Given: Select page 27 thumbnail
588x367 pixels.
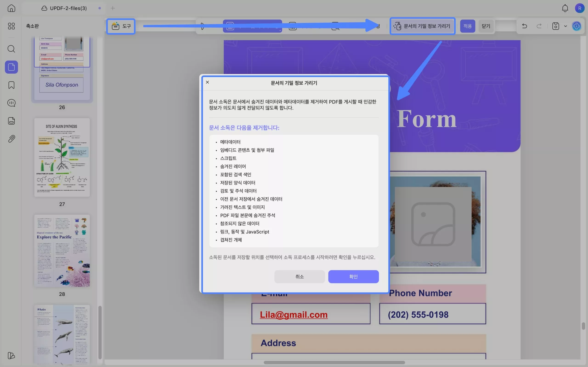Looking at the screenshot, I should [62, 157].
